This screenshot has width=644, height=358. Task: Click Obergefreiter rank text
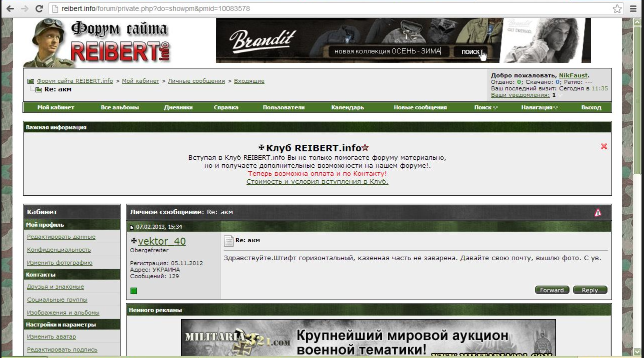coord(149,250)
